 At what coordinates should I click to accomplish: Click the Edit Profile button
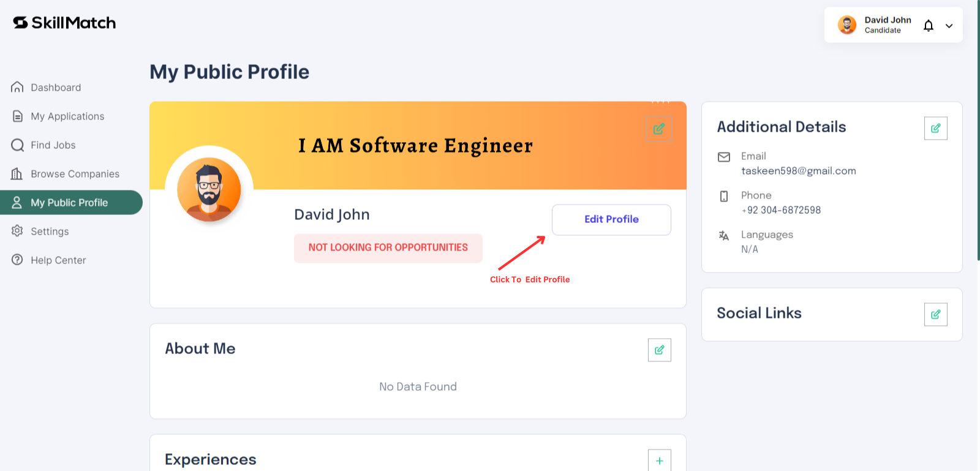[611, 219]
